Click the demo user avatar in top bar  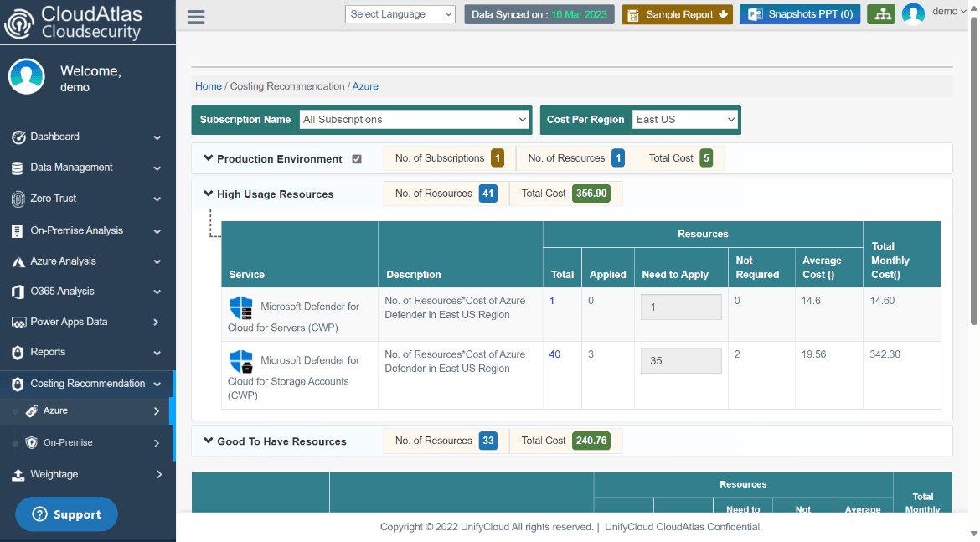(913, 13)
